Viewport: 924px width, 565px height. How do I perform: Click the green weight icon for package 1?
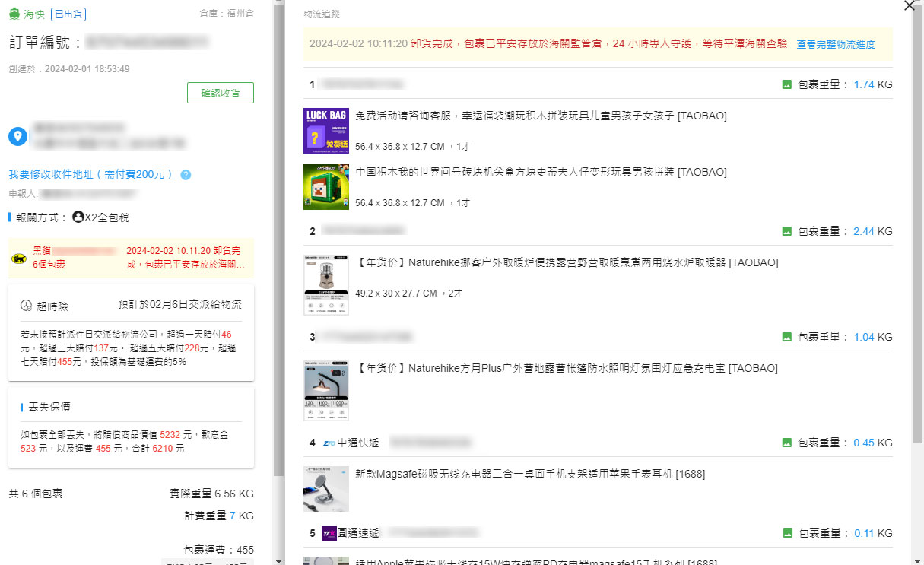coord(786,84)
